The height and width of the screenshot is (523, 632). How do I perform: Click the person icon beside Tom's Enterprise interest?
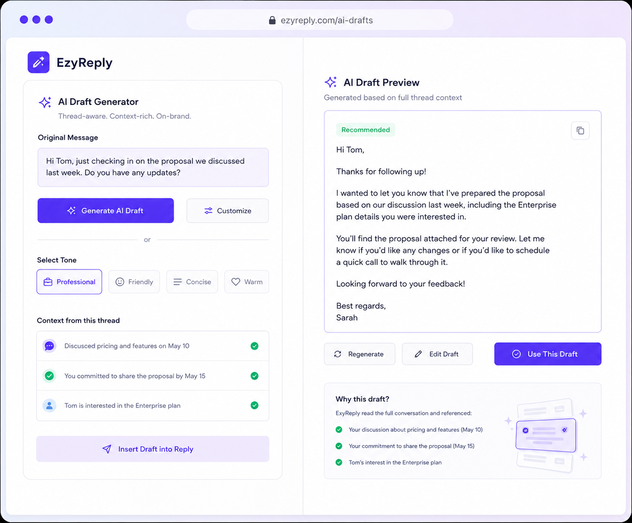tap(49, 405)
